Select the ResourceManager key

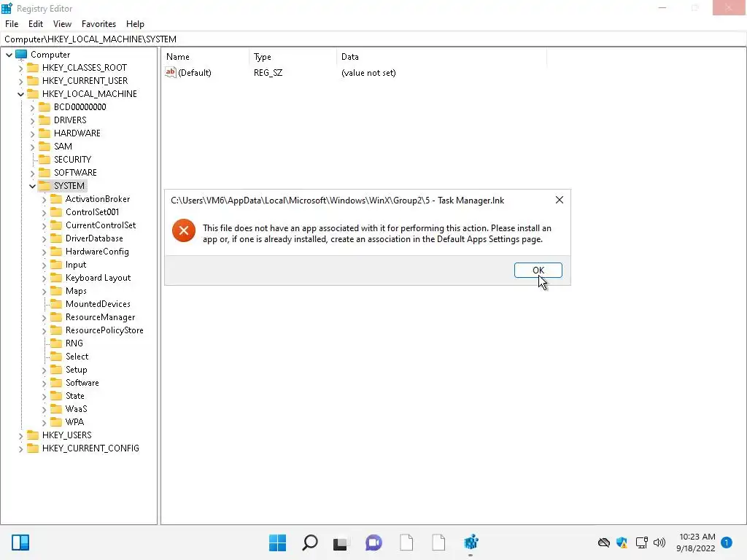pyautogui.click(x=100, y=316)
